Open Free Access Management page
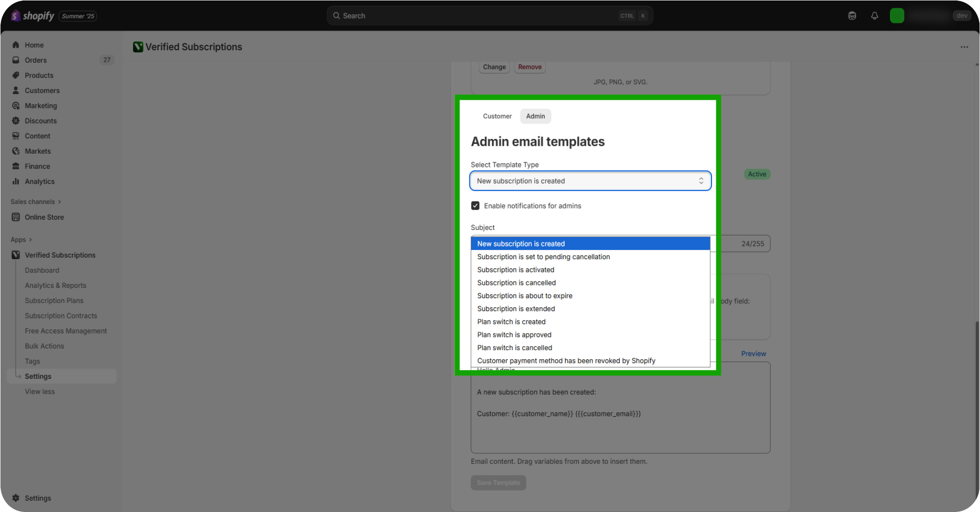The width and height of the screenshot is (980, 512). tap(66, 331)
